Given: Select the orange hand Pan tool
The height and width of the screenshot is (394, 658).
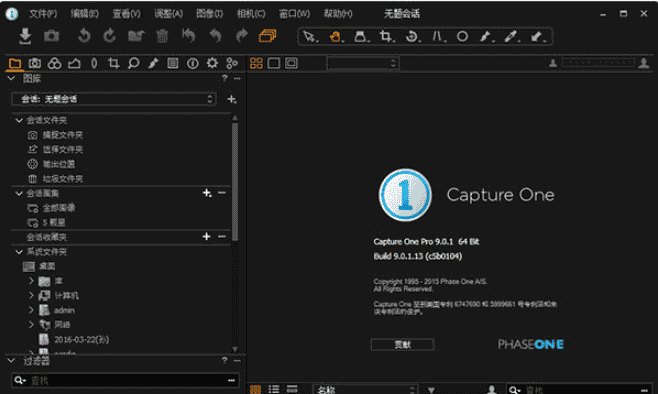Looking at the screenshot, I should (336, 37).
